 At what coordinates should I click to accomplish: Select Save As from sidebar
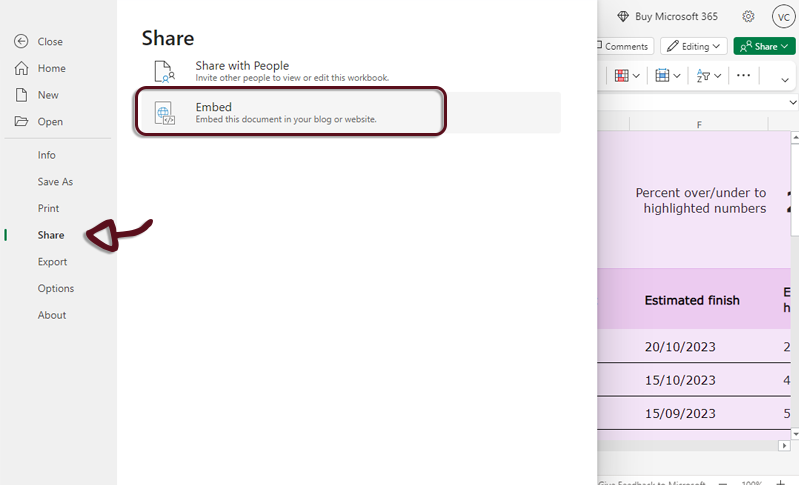coord(55,182)
